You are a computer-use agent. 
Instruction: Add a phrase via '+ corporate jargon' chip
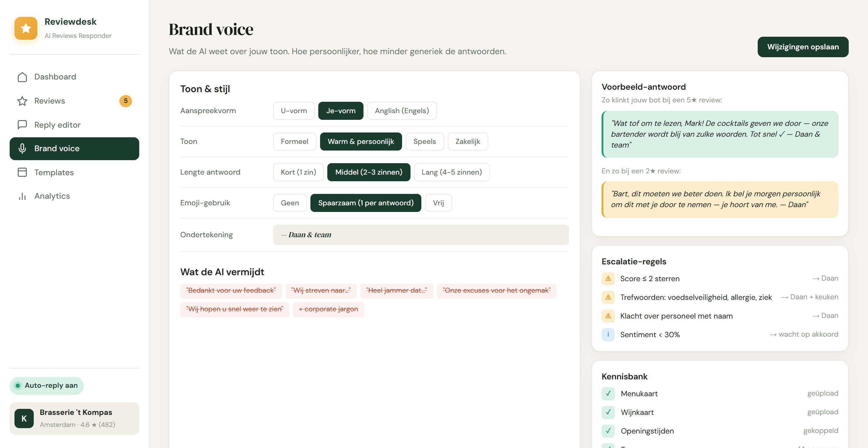click(328, 309)
